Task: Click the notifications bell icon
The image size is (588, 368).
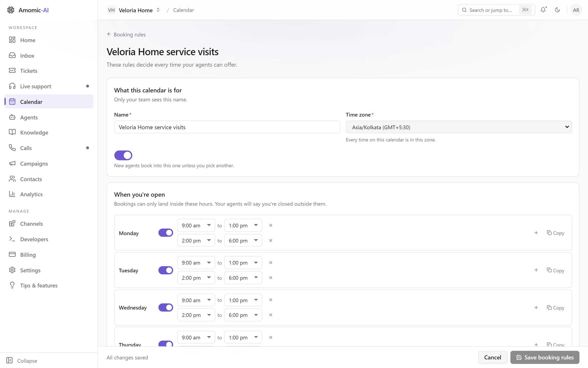Action: point(543,10)
